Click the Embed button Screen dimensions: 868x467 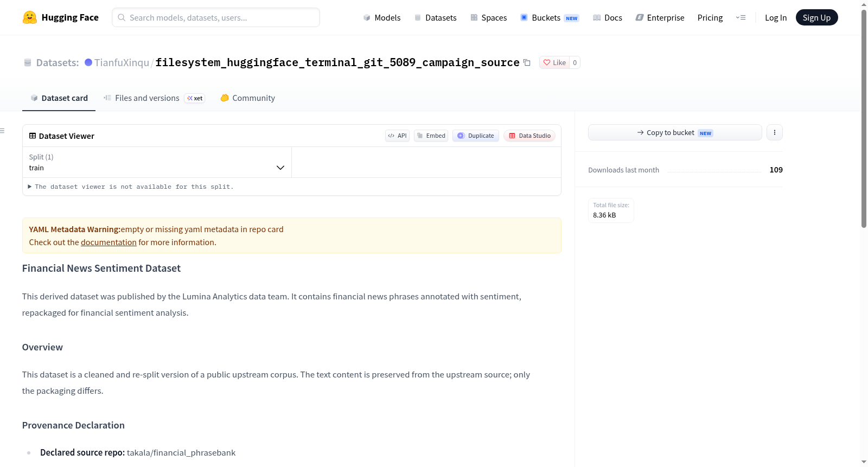(x=431, y=136)
